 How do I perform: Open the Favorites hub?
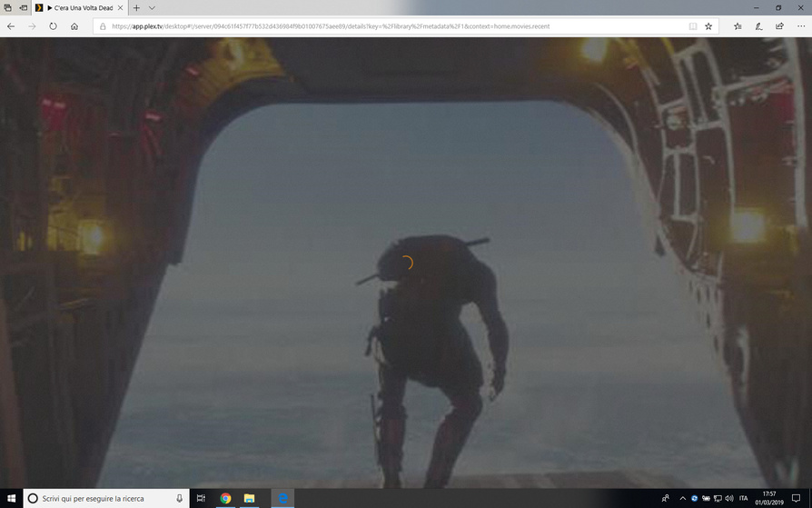click(x=738, y=26)
